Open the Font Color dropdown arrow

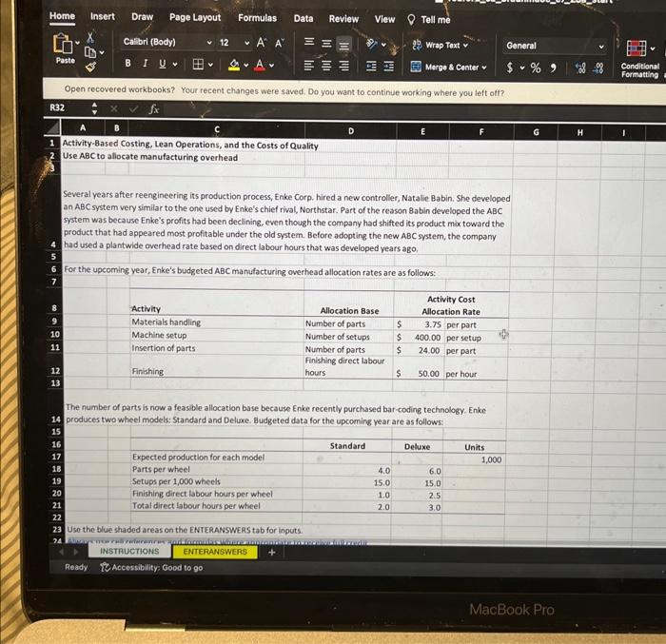(x=271, y=66)
